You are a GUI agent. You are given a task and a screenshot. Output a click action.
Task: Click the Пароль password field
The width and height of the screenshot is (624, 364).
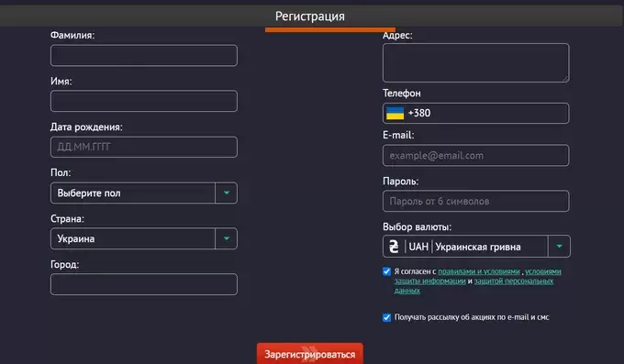476,202
